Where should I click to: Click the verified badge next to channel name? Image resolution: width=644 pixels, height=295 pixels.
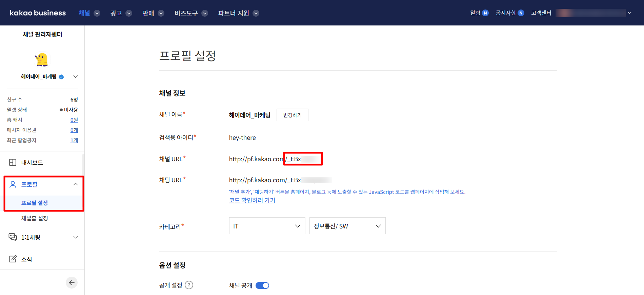tap(61, 77)
